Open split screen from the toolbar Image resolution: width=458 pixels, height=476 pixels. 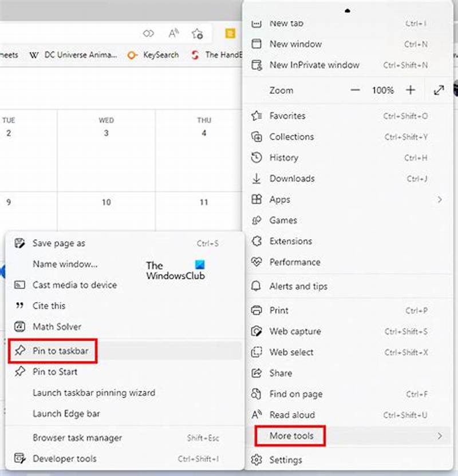[x=149, y=33]
